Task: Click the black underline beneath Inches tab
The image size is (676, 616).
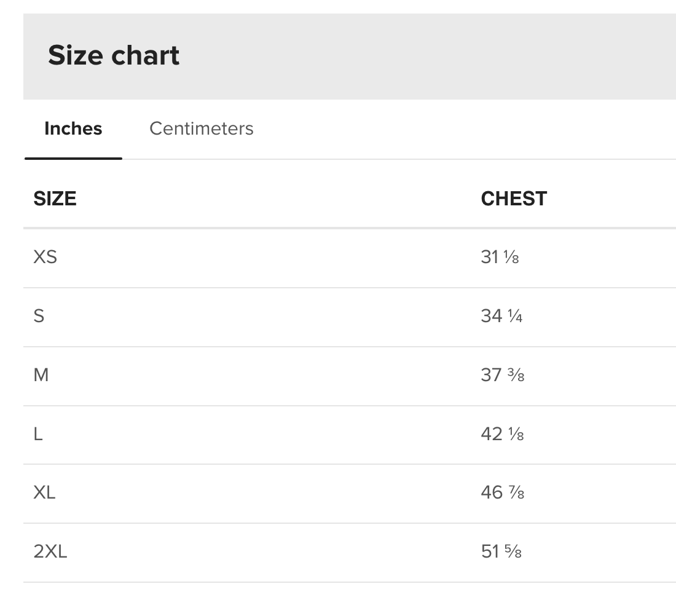Action: pyautogui.click(x=73, y=158)
